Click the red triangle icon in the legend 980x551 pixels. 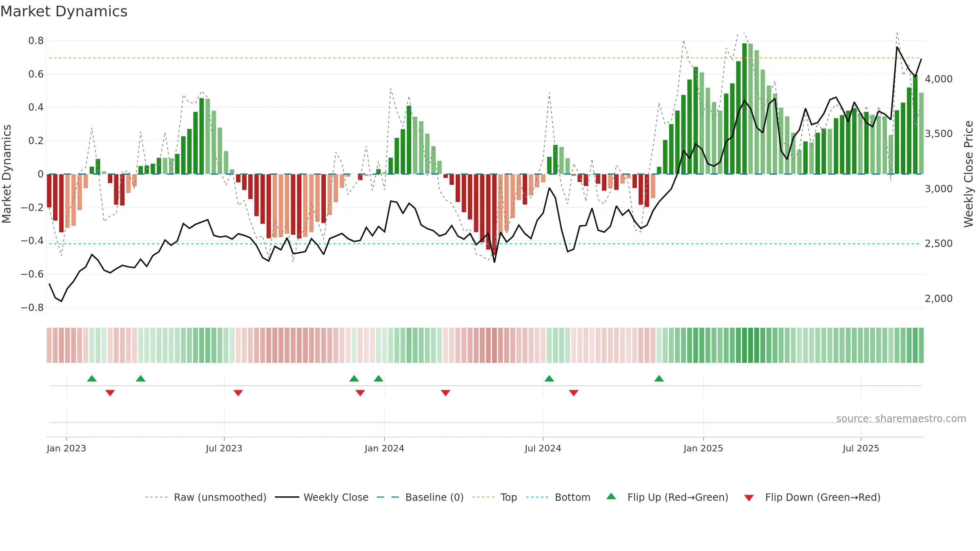(749, 498)
